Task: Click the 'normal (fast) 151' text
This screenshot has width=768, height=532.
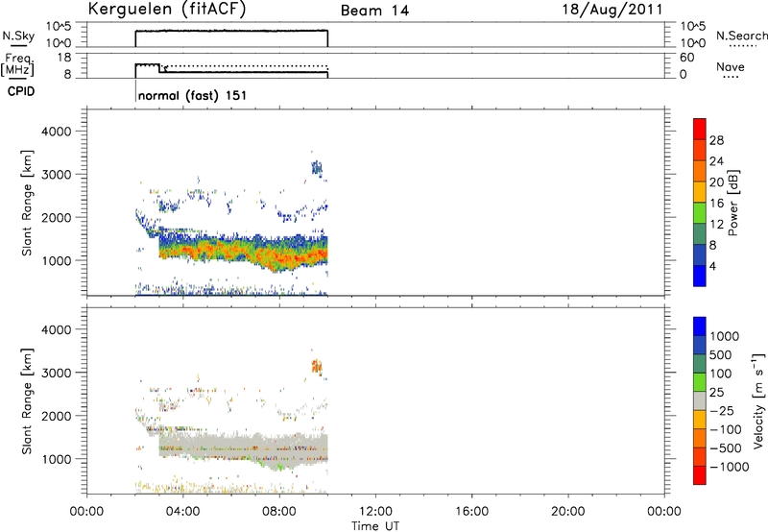Action: (x=192, y=95)
